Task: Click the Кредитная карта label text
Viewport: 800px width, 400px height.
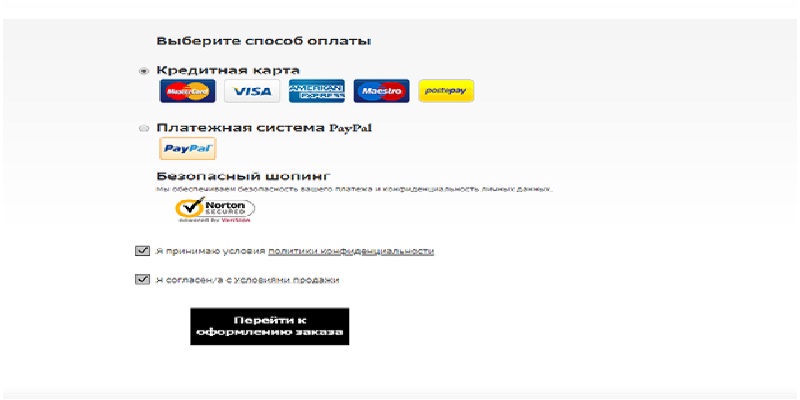Action: (x=228, y=70)
